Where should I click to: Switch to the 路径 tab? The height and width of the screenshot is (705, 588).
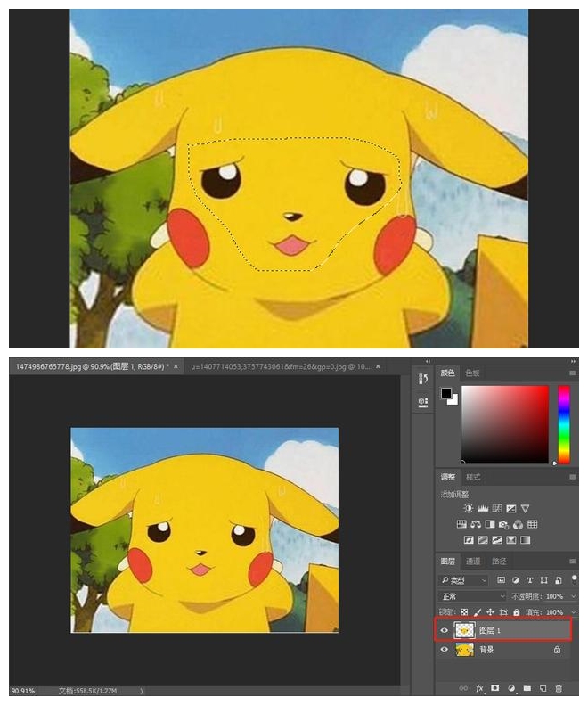pyautogui.click(x=499, y=562)
